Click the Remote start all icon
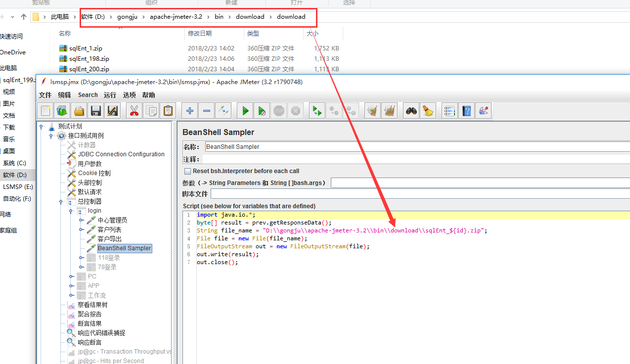The image size is (630, 364). click(317, 111)
